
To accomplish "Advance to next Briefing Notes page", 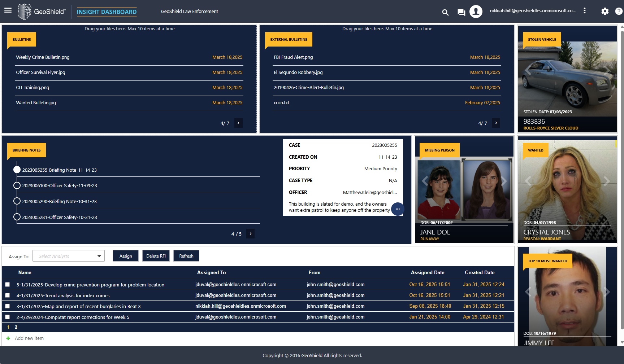I will click(x=250, y=234).
